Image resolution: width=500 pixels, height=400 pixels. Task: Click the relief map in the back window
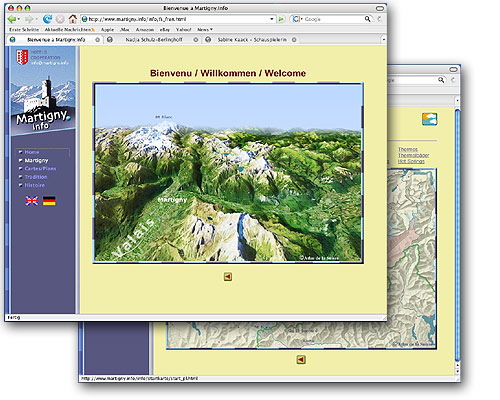pos(412,258)
